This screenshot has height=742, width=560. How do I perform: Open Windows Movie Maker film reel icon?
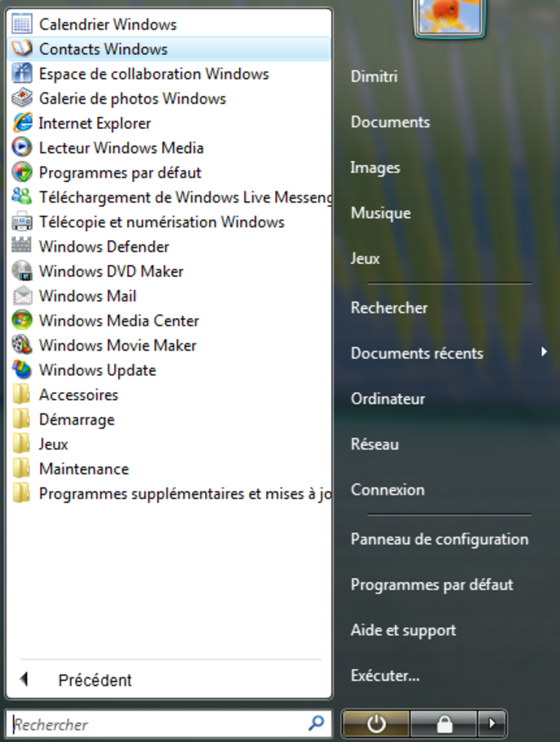[x=22, y=345]
